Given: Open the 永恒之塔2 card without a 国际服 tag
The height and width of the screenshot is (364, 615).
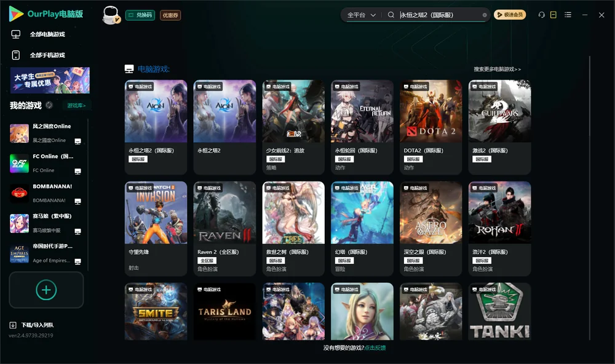Looking at the screenshot, I should (224, 127).
